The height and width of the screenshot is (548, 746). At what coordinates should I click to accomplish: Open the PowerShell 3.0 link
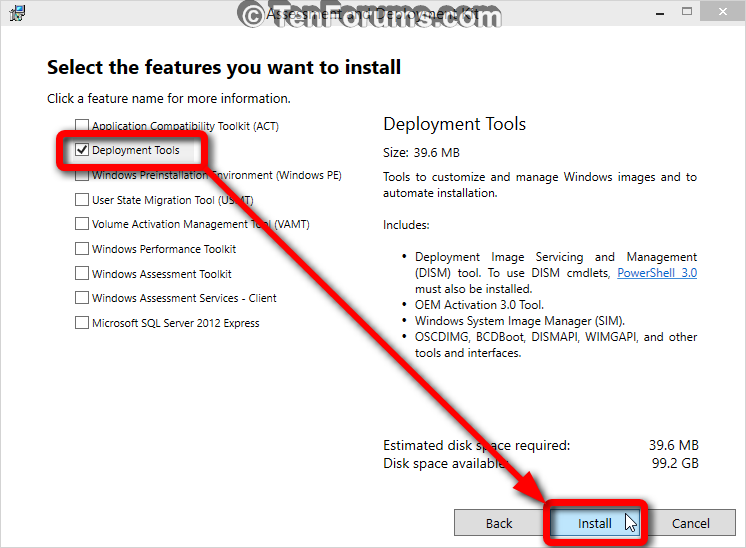(657, 273)
